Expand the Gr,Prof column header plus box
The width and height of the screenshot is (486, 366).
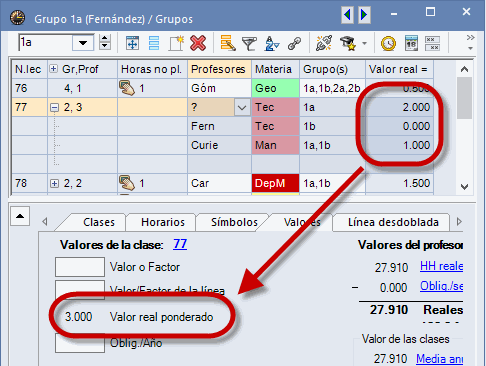pos(53,69)
